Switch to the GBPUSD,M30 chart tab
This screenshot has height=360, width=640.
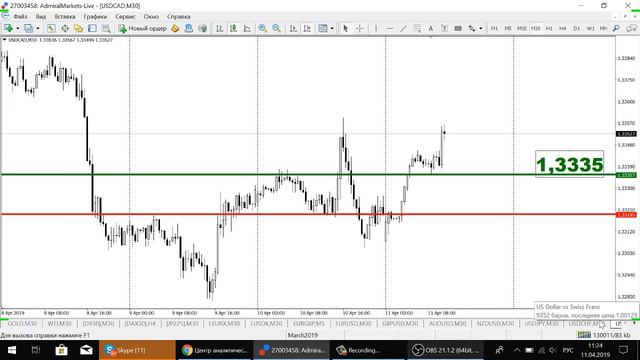pos(400,323)
